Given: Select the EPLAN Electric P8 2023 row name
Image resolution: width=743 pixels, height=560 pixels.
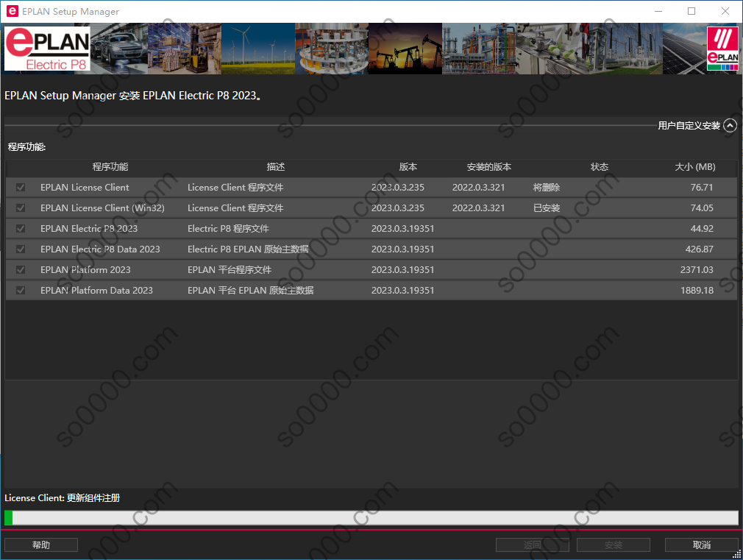Looking at the screenshot, I should pos(89,229).
